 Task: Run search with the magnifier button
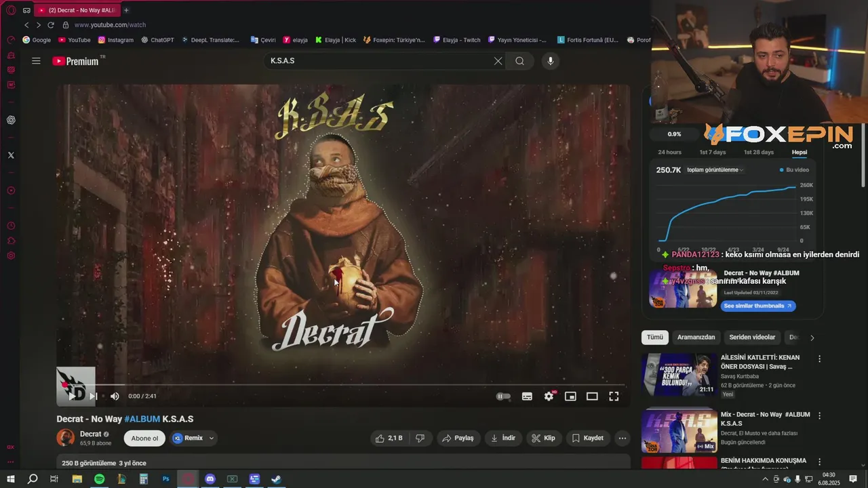click(519, 61)
